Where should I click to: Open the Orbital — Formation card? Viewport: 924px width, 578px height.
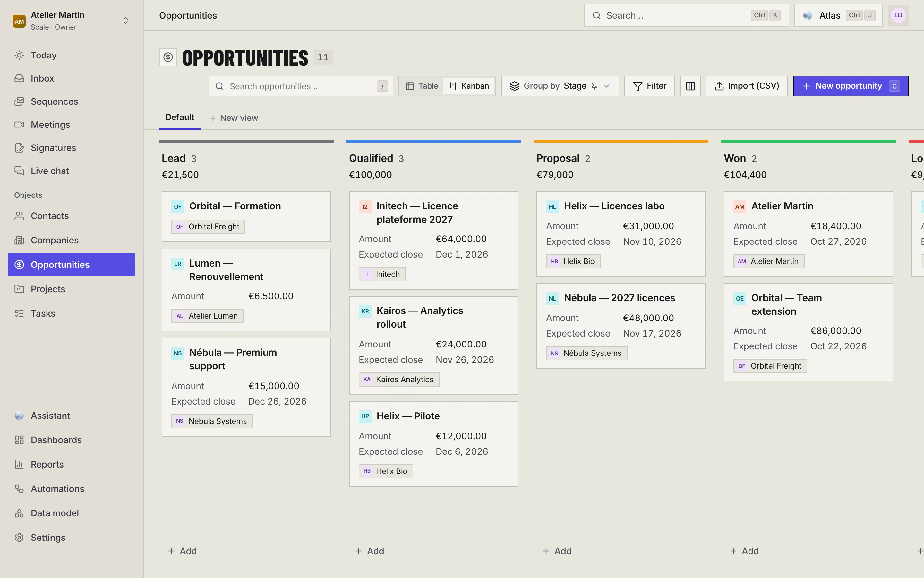click(x=246, y=216)
